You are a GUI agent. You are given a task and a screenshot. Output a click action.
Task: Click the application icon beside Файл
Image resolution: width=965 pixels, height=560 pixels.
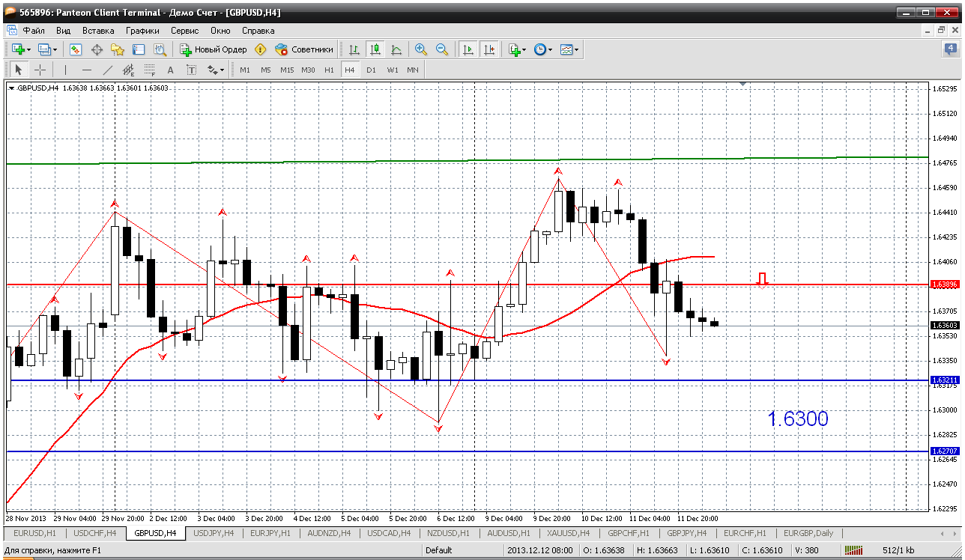point(12,31)
